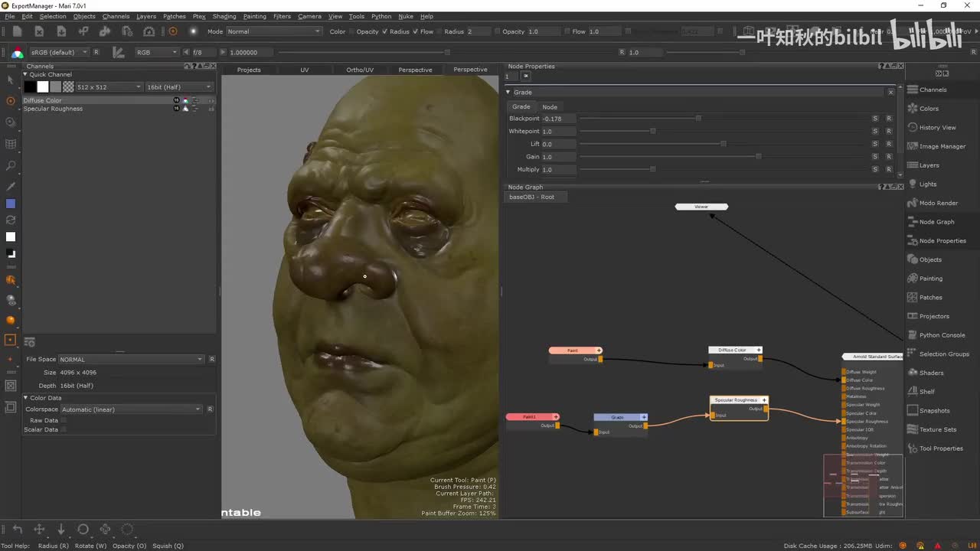
Task: Toggle the Scalar Data checkbox
Action: 64,429
